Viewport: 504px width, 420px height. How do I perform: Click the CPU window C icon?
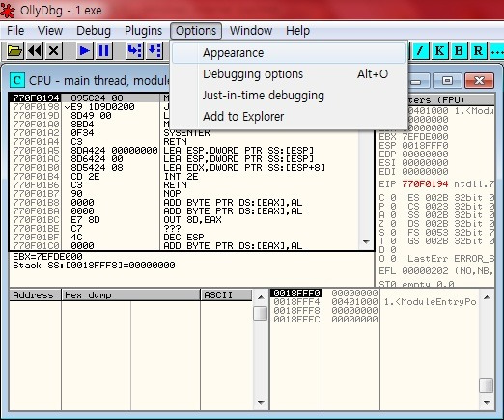pos(17,80)
